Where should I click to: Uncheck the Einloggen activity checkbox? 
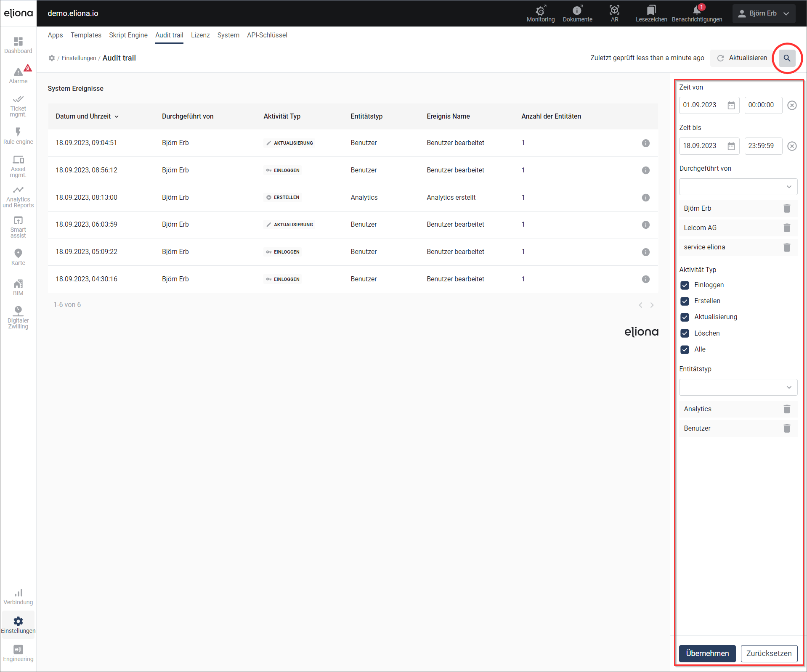(685, 285)
